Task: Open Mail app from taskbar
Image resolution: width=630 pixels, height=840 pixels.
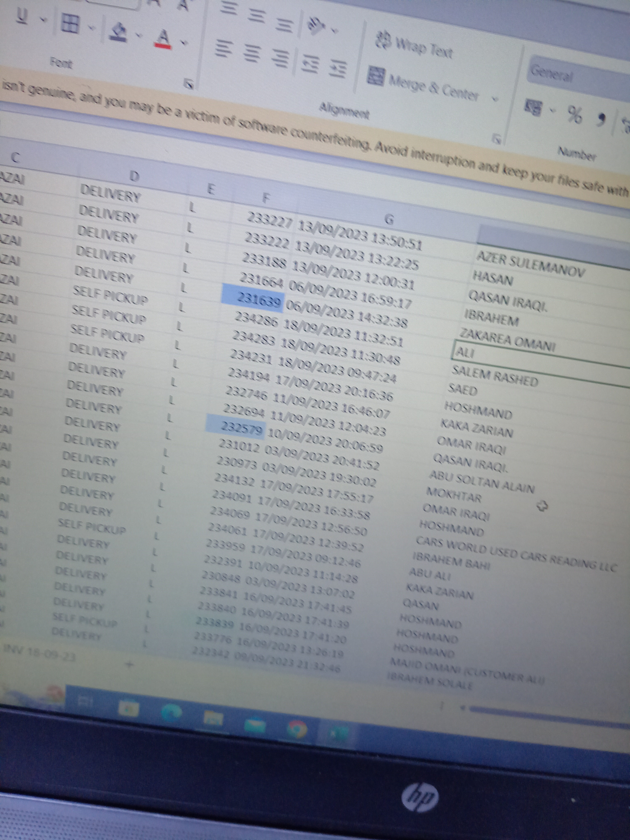Action: 255,725
